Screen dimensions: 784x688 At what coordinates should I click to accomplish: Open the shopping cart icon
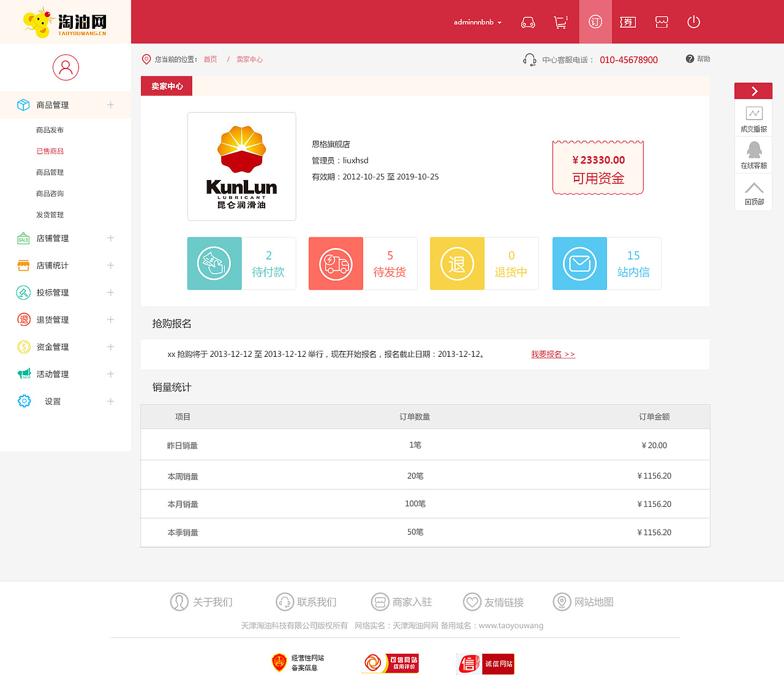[560, 21]
